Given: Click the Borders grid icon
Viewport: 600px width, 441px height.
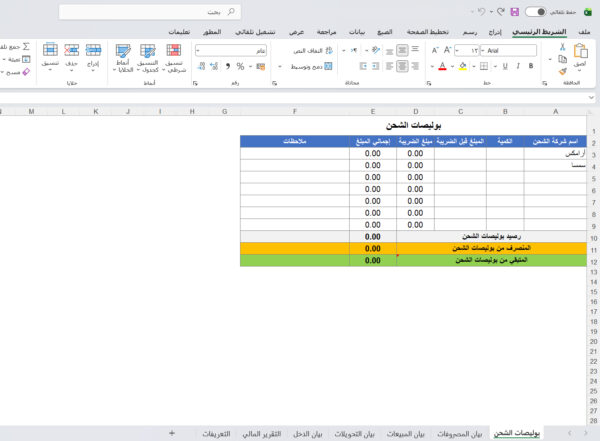Looking at the screenshot, I should click(x=484, y=66).
